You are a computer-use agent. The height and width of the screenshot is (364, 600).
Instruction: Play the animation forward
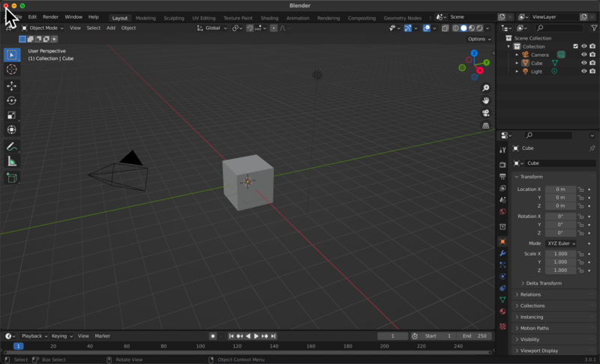point(256,336)
